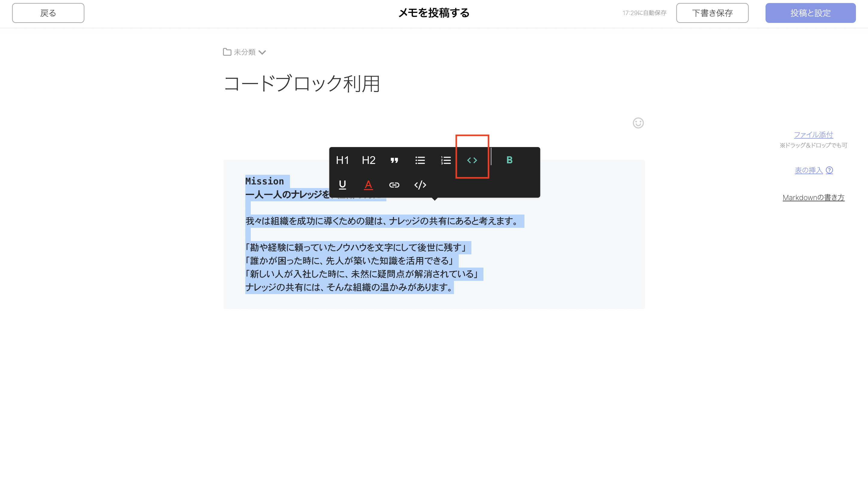The width and height of the screenshot is (868, 493).
Task: Click the line 「誰かが困った時に
Action: click(x=350, y=261)
